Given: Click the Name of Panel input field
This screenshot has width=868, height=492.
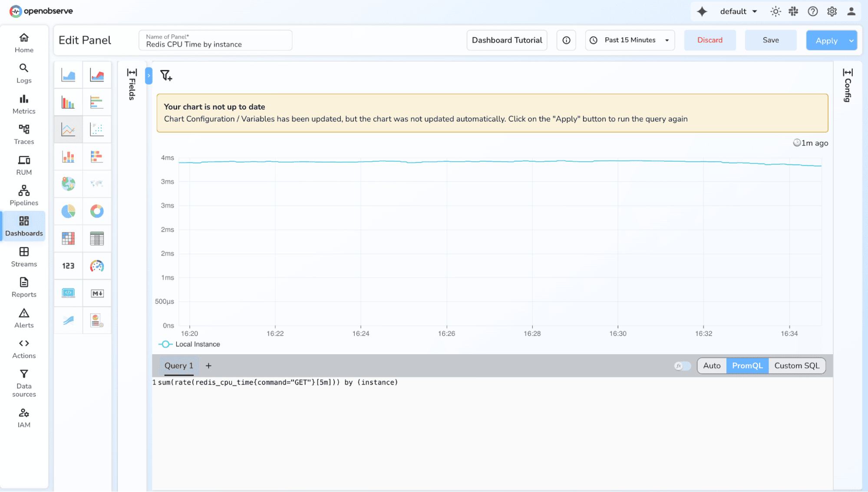Looking at the screenshot, I should coord(215,44).
